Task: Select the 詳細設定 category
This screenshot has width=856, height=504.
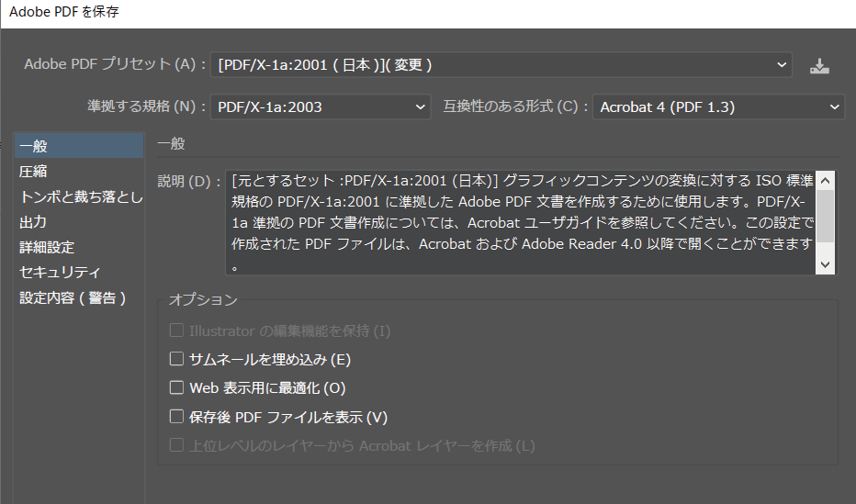Action: (x=79, y=247)
